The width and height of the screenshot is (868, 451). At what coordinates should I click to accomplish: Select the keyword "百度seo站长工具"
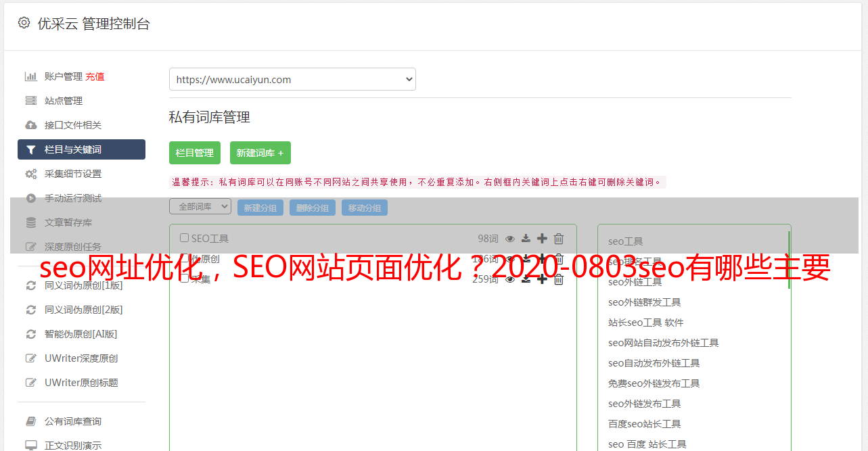click(644, 424)
